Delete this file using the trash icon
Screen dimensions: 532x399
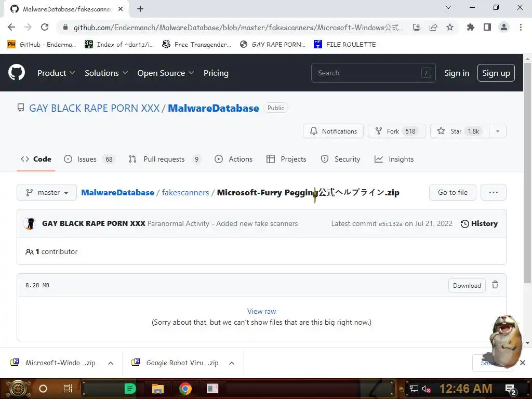tap(495, 285)
